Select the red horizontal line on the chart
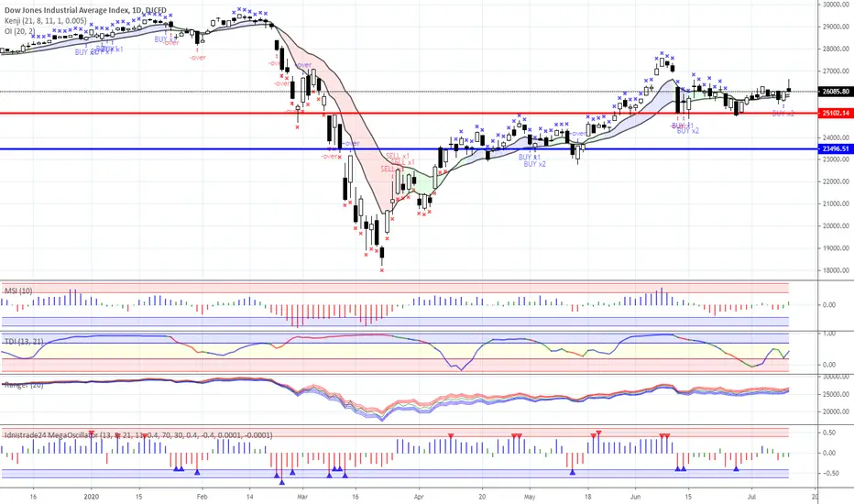The width and height of the screenshot is (854, 504). pyautogui.click(x=409, y=114)
